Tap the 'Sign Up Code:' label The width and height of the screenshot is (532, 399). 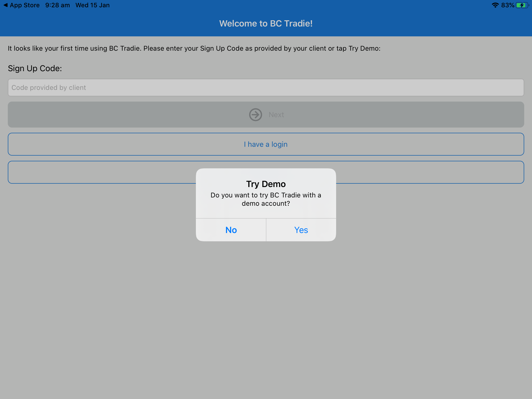pyautogui.click(x=35, y=68)
